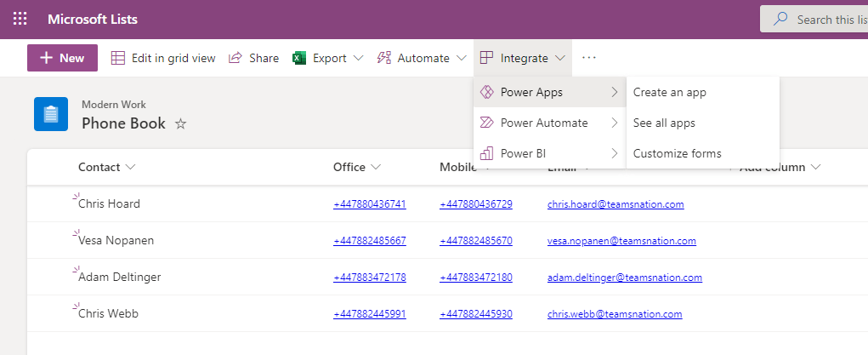The image size is (868, 355).
Task: Open the more options ellipsis in toolbar
Action: [589, 58]
